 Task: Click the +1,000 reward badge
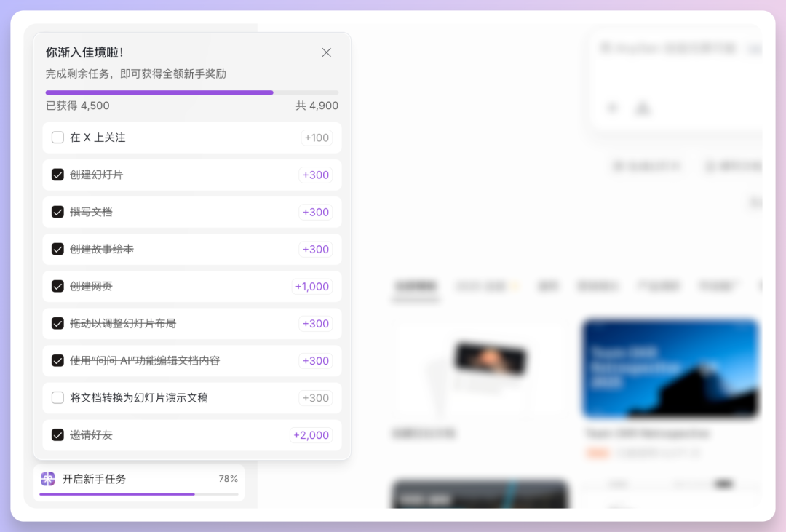[x=311, y=286]
